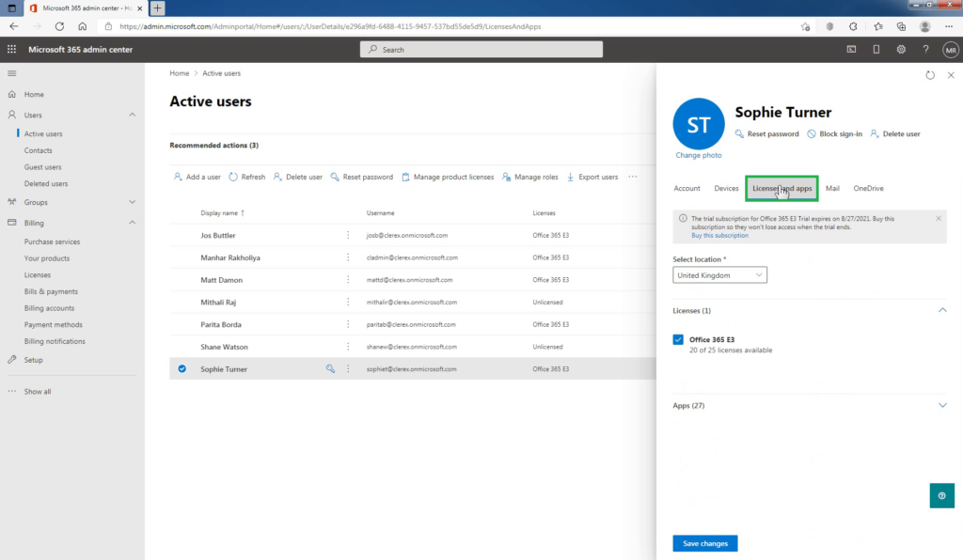Dismiss the trial subscription notice
963x560 pixels.
pos(939,218)
